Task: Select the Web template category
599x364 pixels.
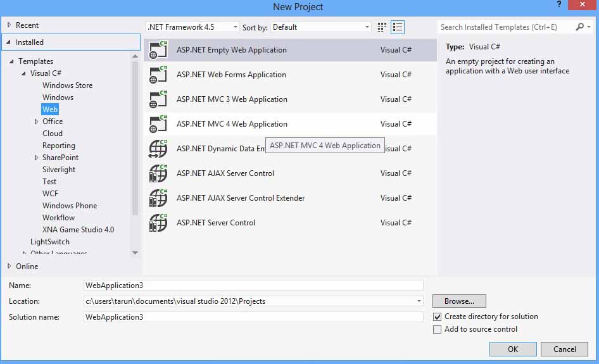Action: [x=50, y=110]
